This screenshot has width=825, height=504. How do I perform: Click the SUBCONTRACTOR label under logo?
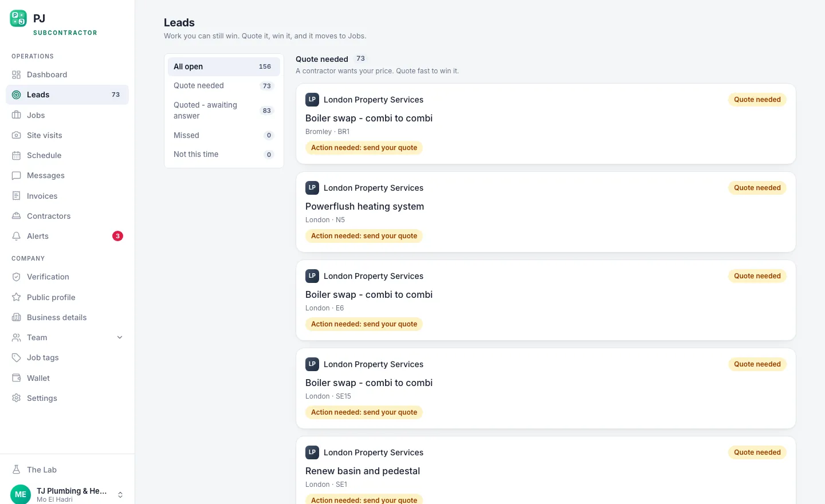click(65, 33)
